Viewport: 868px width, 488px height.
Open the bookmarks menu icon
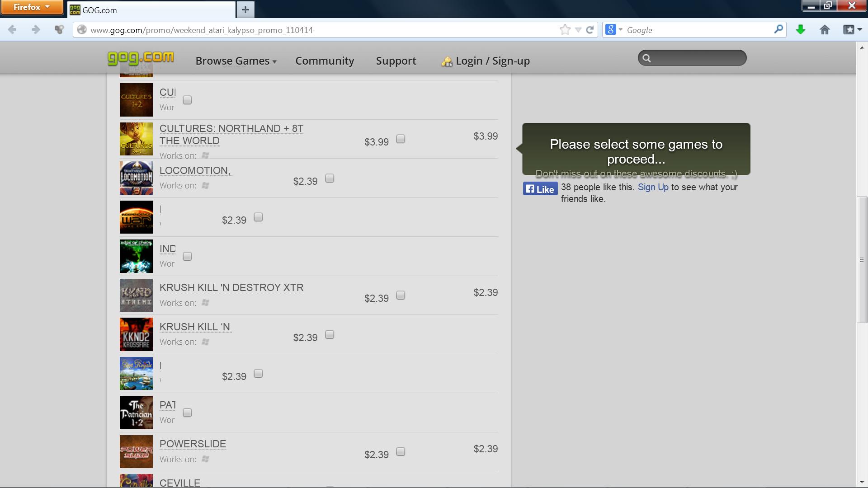tap(852, 30)
